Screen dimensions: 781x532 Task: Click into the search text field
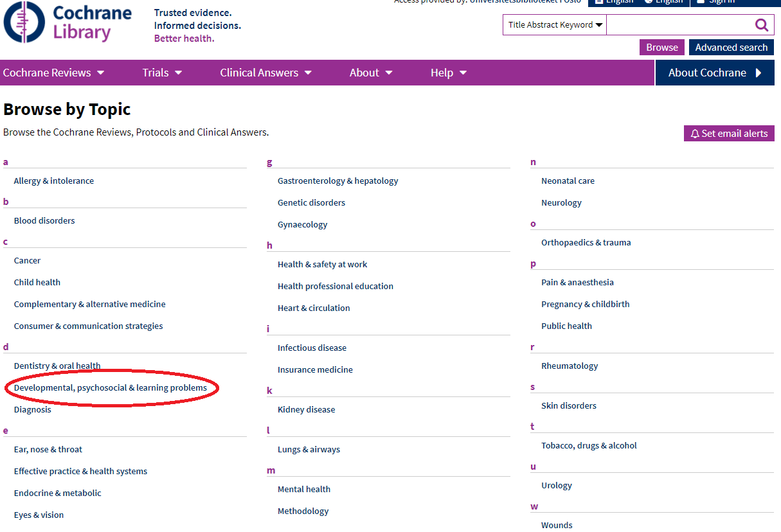679,25
